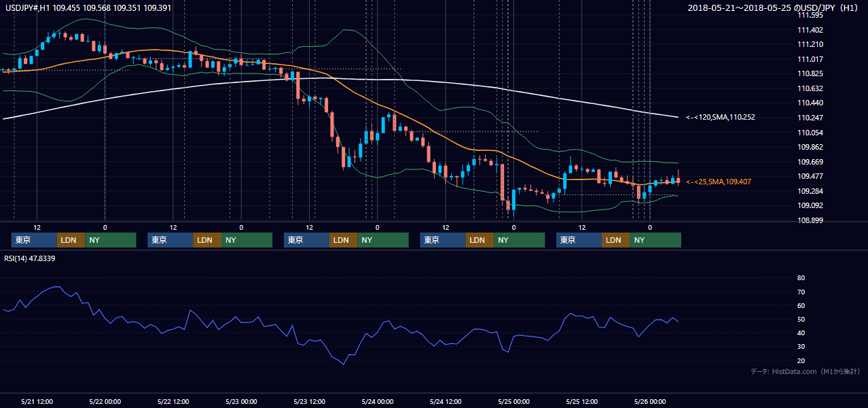
Task: Click the 120 SMA label 110.252
Action: 721,117
